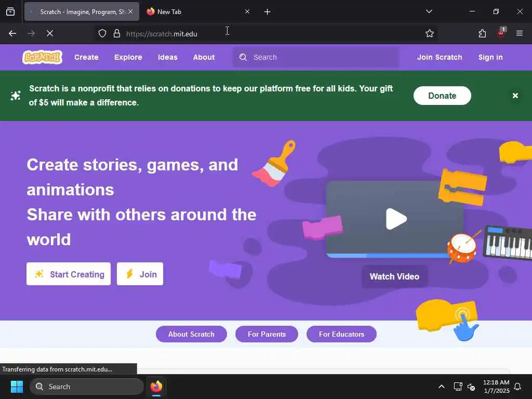Screen dimensions: 532x399
Task: Go to the Ideas page
Action: pyautogui.click(x=168, y=57)
